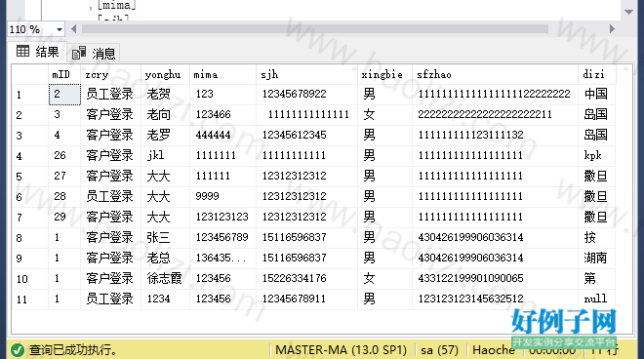Click mID cell with value 2

click(64, 95)
